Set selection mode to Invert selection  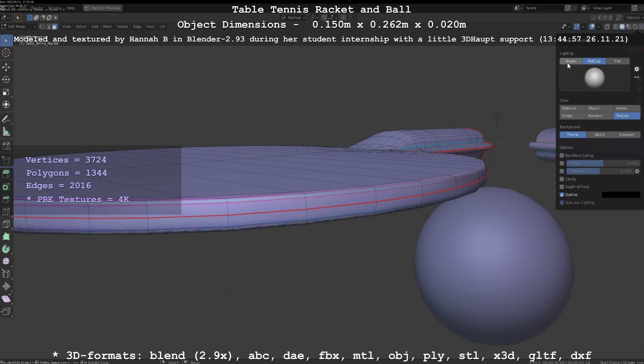point(49,18)
